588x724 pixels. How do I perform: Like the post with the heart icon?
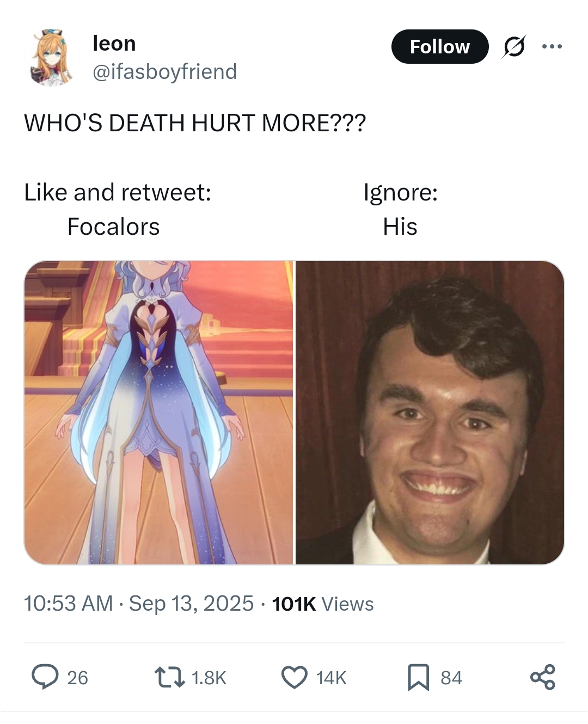[294, 678]
